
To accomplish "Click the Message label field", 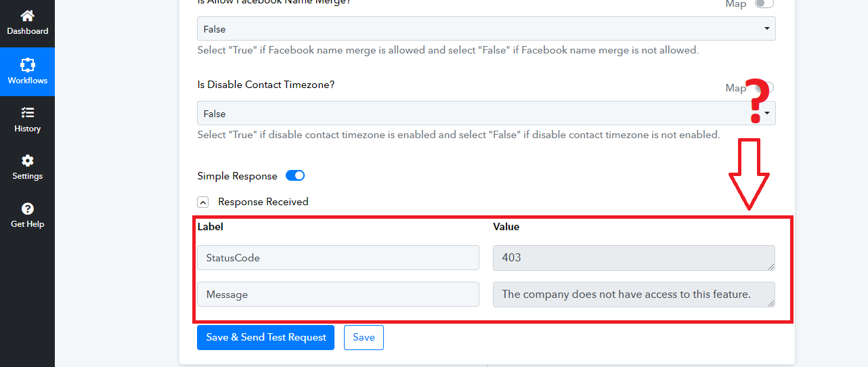I will pyautogui.click(x=338, y=295).
